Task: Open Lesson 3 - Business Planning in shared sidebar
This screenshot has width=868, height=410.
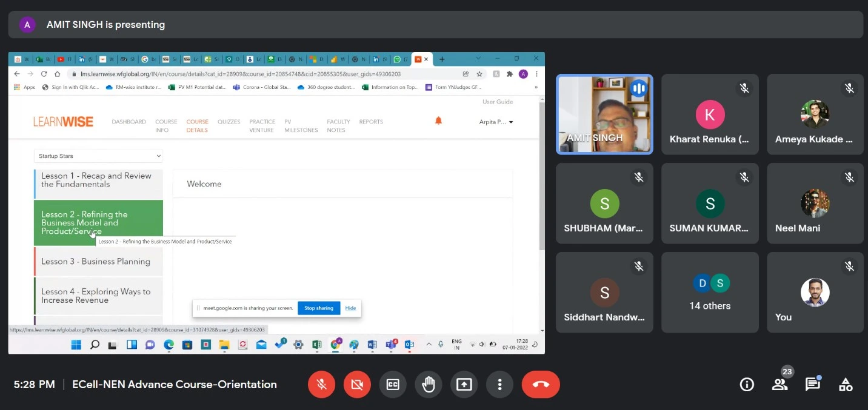Action: (98, 262)
